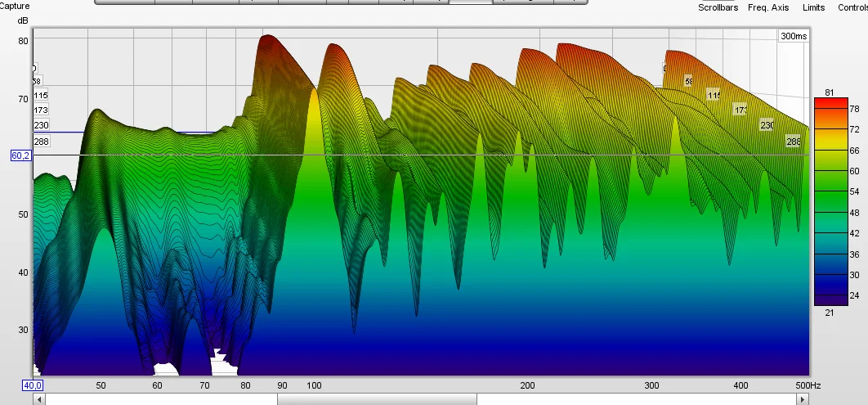Click the Capture button
Viewport: 868px width, 405px height.
click(x=15, y=6)
